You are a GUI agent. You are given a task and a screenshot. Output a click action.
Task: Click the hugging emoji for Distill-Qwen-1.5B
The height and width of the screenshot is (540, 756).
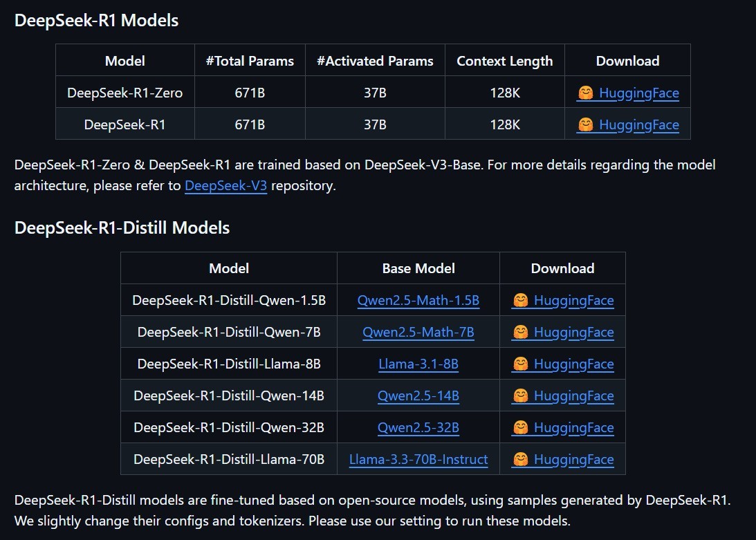[x=520, y=300]
